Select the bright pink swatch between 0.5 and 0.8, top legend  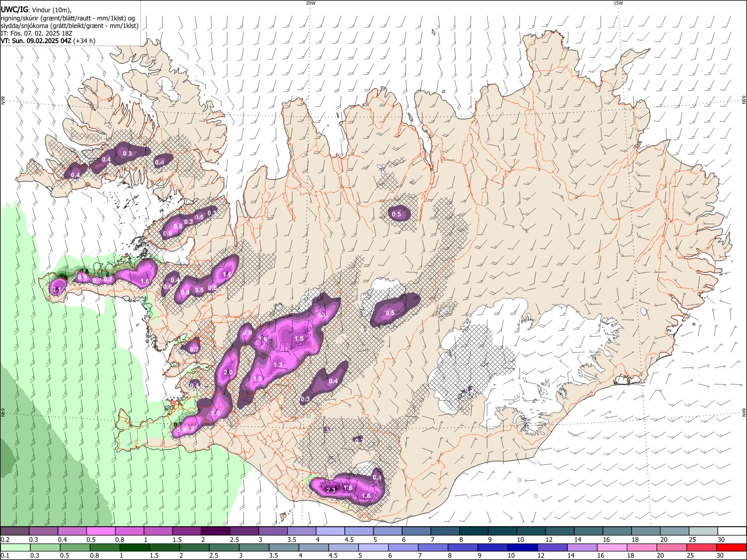click(x=100, y=531)
